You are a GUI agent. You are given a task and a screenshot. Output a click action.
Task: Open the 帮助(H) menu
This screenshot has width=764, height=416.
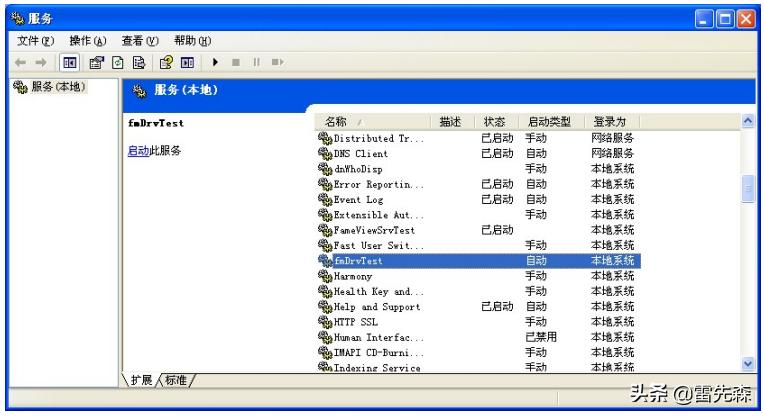pyautogui.click(x=192, y=41)
